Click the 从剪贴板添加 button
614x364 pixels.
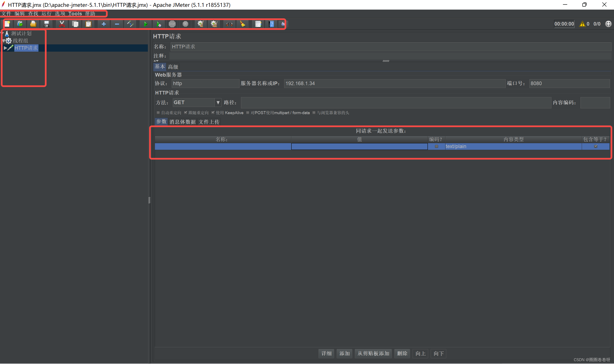click(373, 354)
